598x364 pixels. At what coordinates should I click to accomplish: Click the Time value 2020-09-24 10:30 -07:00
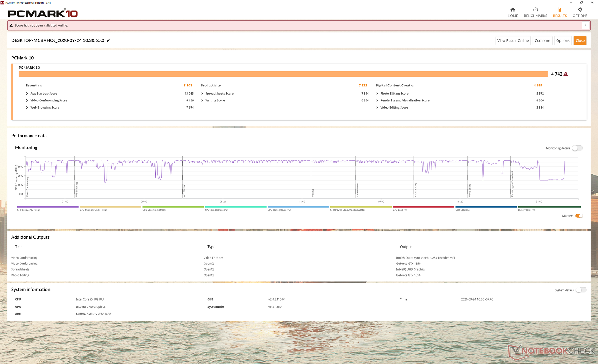click(x=477, y=299)
